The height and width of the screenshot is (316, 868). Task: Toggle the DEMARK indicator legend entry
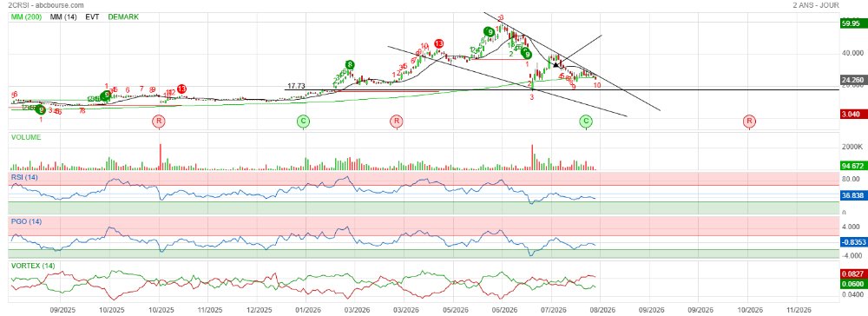[123, 17]
